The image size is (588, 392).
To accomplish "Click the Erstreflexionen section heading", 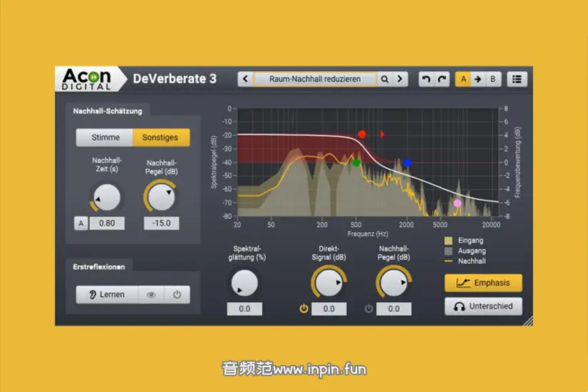I will [x=99, y=267].
